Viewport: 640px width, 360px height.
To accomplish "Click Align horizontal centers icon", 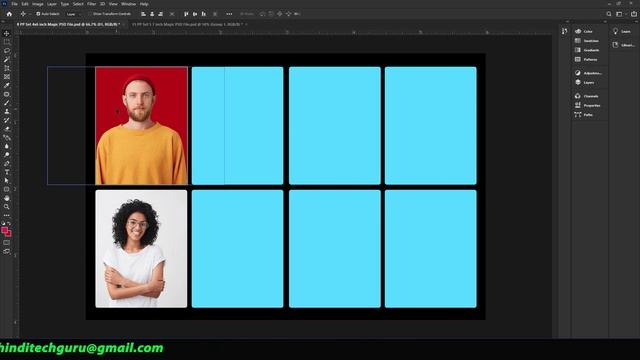I will pos(152,14).
